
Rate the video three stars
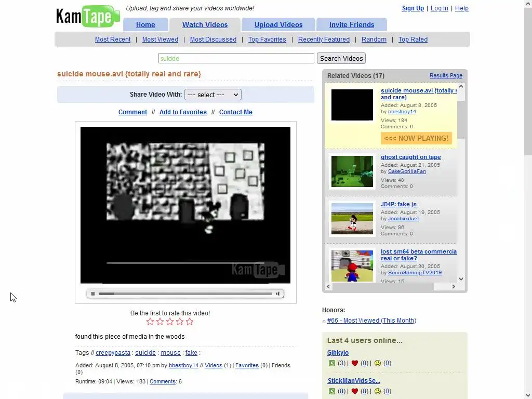(170, 322)
